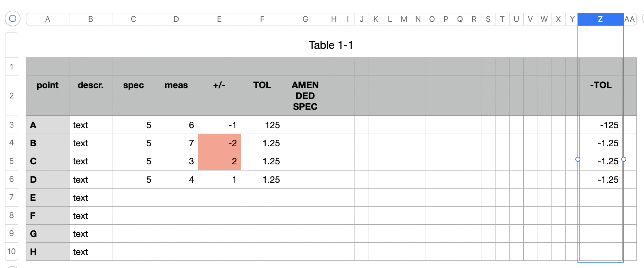Click the red highlighted cell containing 2
The width and height of the screenshot is (644, 268).
click(x=219, y=161)
